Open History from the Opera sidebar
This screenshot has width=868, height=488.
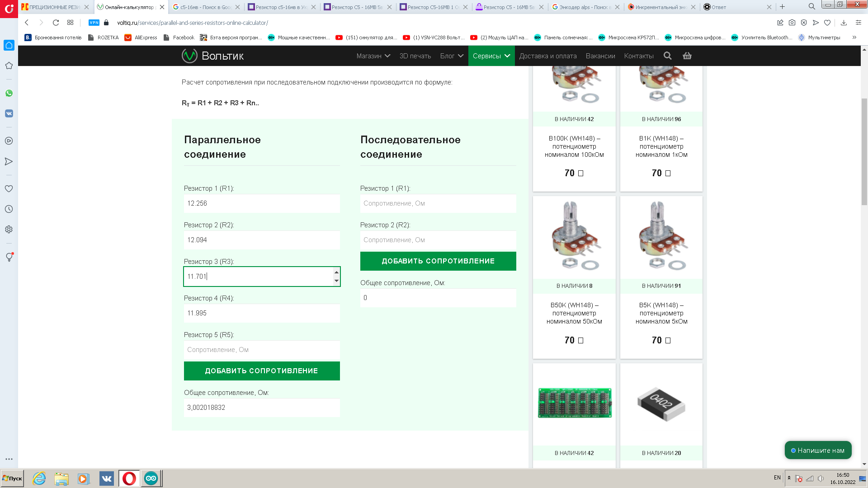tap(9, 209)
